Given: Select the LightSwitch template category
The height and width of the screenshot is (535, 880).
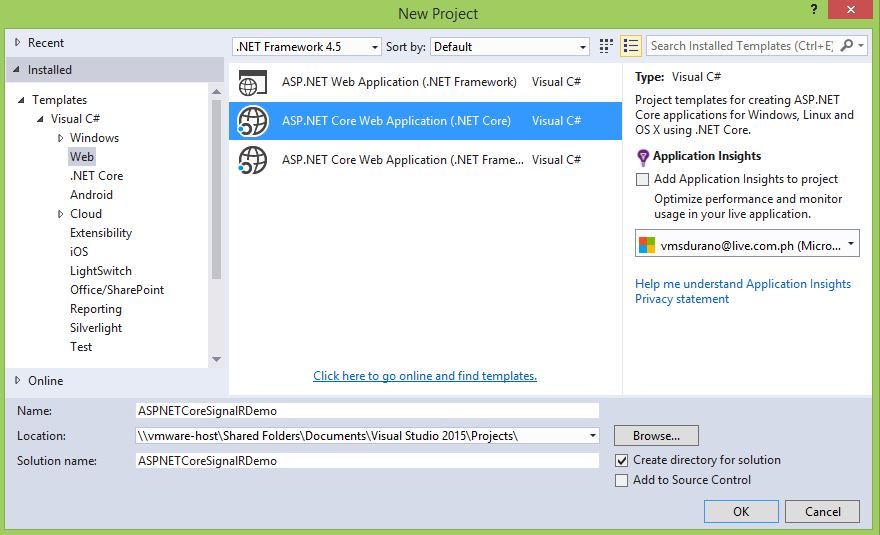Looking at the screenshot, I should tap(100, 271).
